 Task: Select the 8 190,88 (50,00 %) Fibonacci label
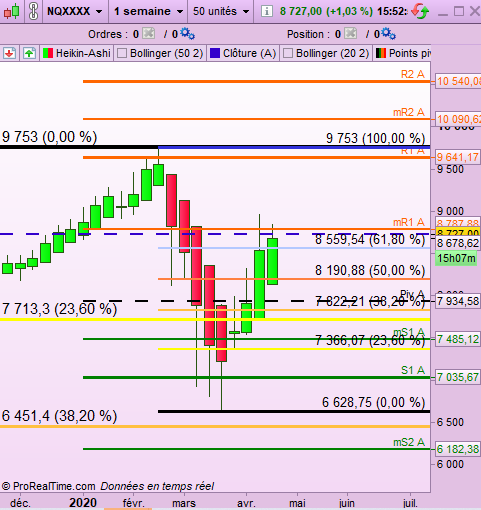coord(370,270)
